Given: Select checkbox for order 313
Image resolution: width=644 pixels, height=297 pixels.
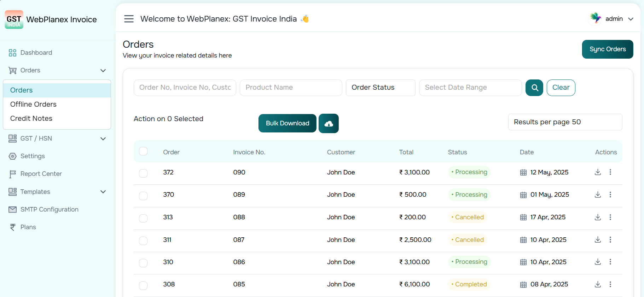Looking at the screenshot, I should point(143,218).
